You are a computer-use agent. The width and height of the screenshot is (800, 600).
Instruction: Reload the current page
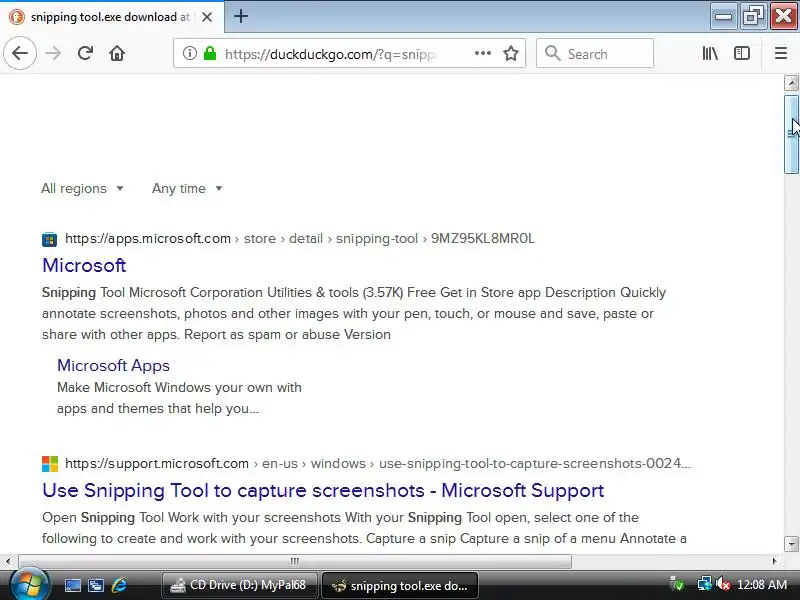pyautogui.click(x=85, y=53)
